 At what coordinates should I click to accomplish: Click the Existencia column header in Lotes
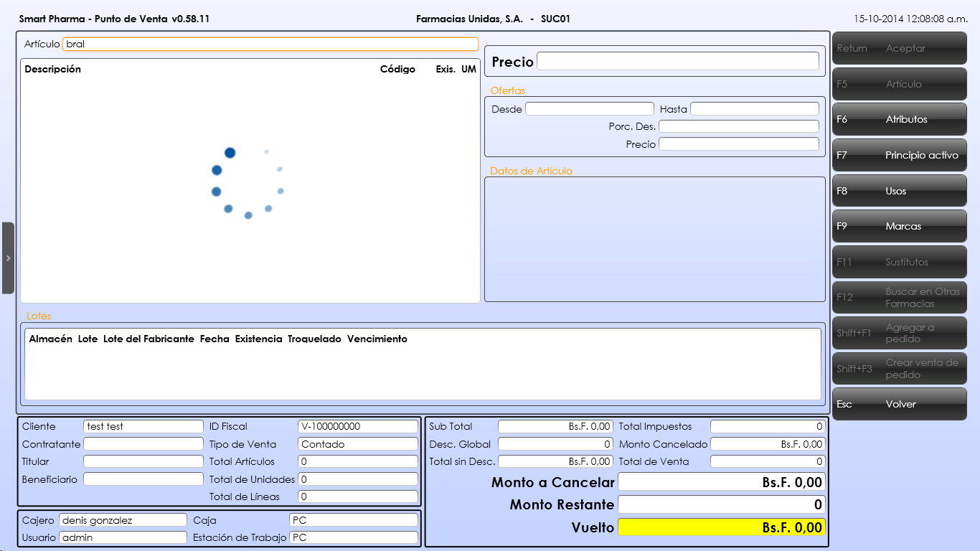[x=258, y=339]
